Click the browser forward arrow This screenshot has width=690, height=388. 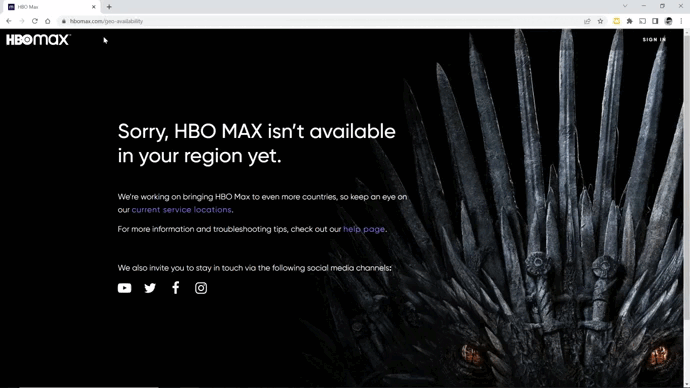point(22,21)
